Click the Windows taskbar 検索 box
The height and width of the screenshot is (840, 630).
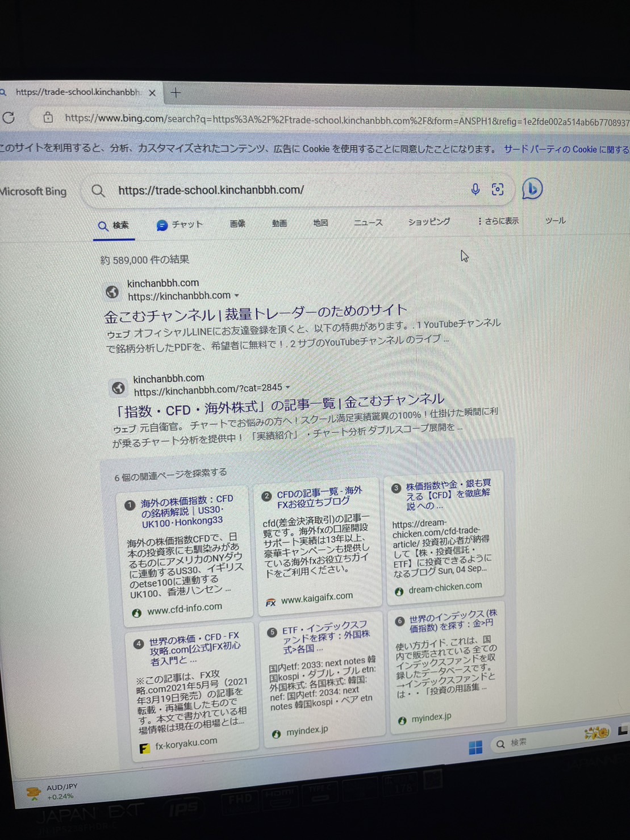click(550, 741)
